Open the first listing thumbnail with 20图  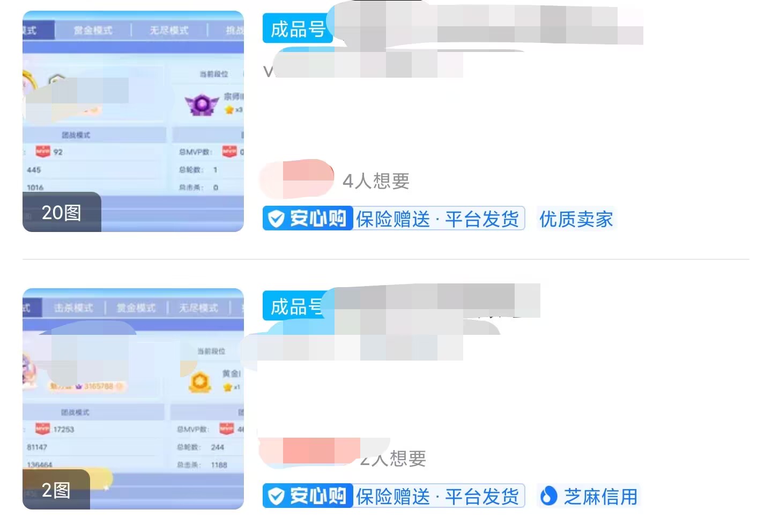click(133, 121)
